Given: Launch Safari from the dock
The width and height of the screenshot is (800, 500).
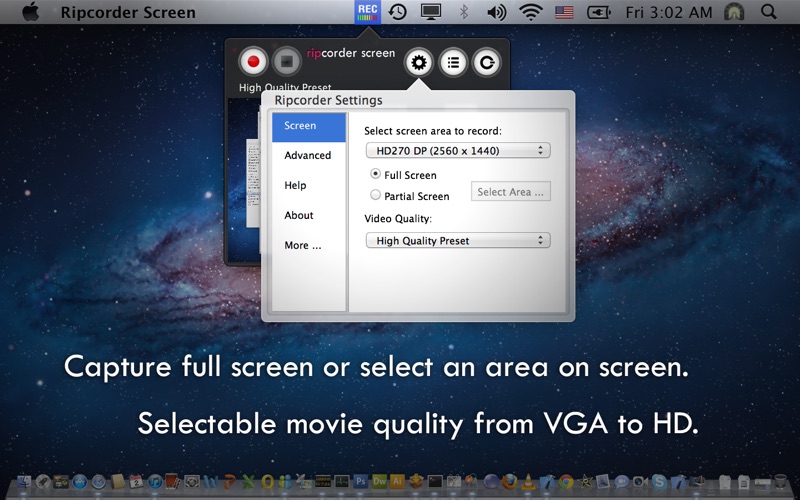Looking at the screenshot, I should click(x=98, y=482).
